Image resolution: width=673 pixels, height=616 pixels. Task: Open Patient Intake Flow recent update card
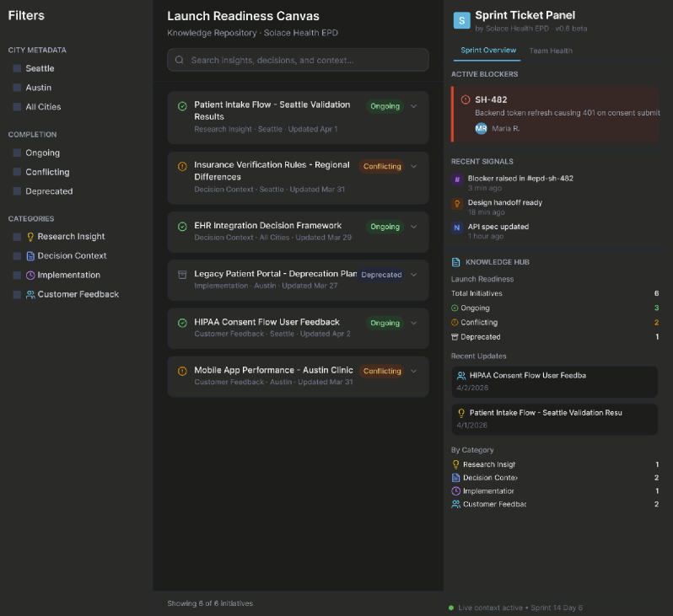click(x=555, y=419)
